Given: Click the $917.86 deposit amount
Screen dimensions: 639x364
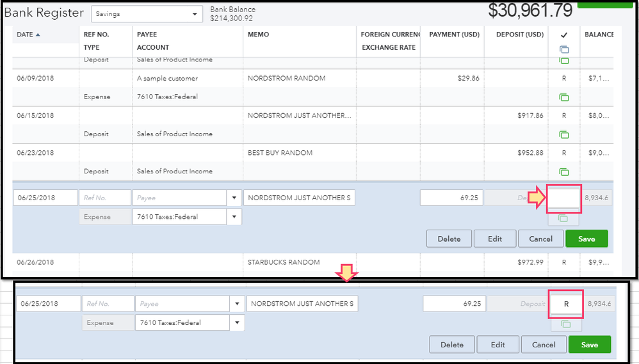Looking at the screenshot, I should [530, 116].
